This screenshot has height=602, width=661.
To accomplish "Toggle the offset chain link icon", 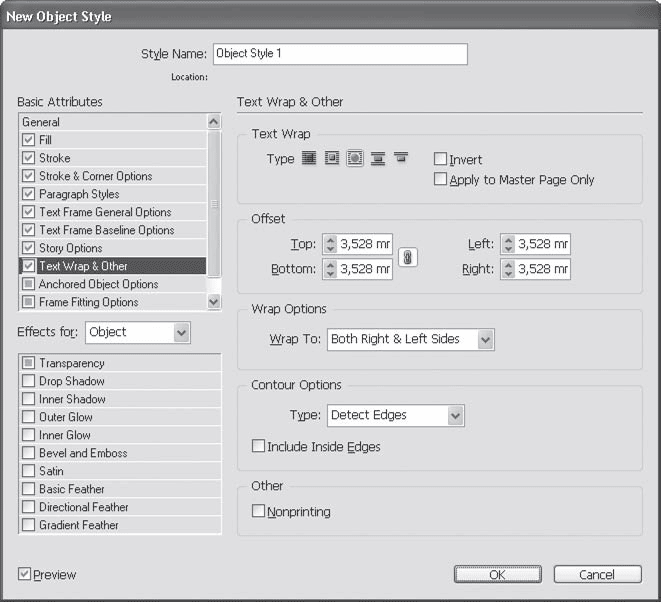I will click(407, 257).
